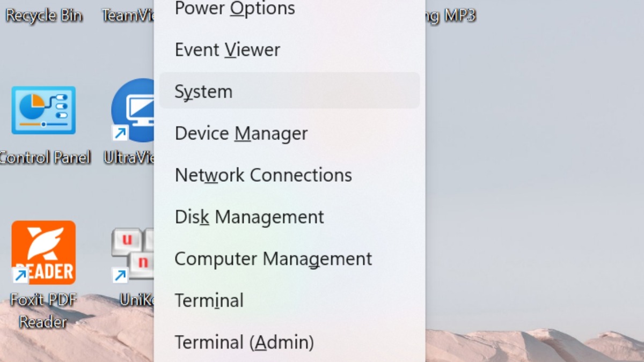The height and width of the screenshot is (362, 644).
Task: Click the MP3 desktop shortcut label
Action: pyautogui.click(x=451, y=16)
